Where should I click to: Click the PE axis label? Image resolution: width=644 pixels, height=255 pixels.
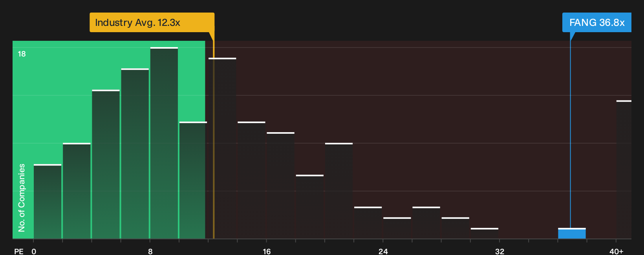(19, 251)
